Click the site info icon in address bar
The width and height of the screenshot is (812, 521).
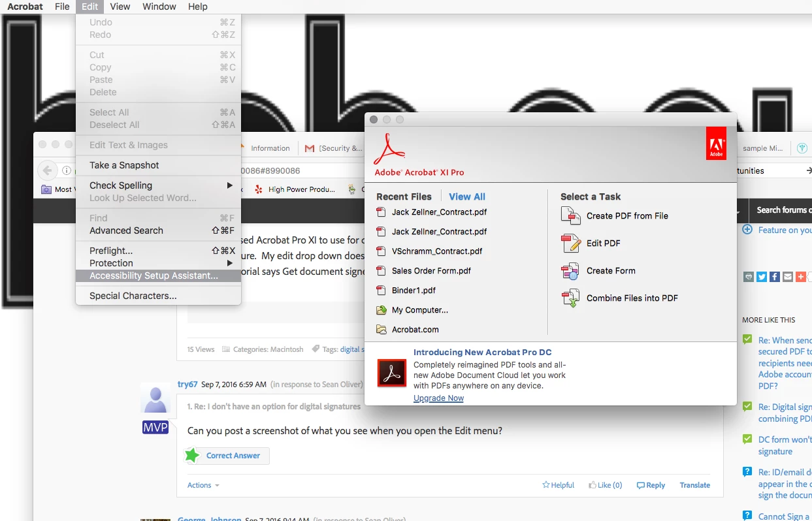pos(67,170)
